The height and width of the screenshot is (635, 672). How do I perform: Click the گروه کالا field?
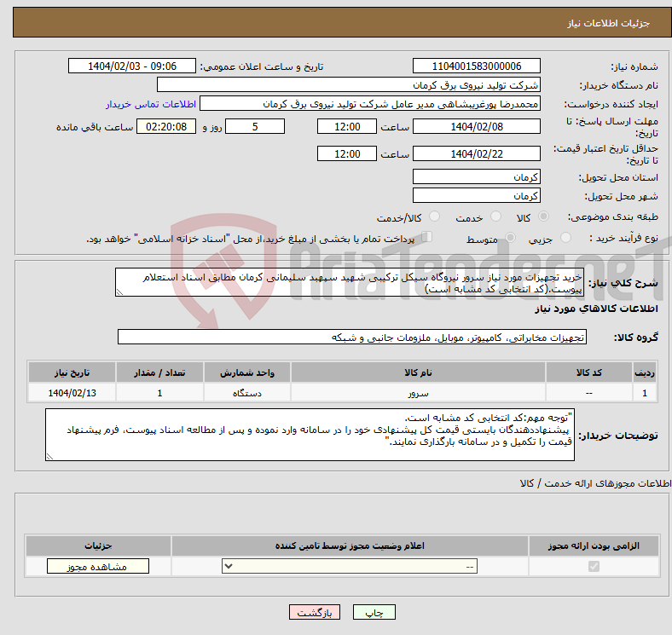[x=352, y=337]
